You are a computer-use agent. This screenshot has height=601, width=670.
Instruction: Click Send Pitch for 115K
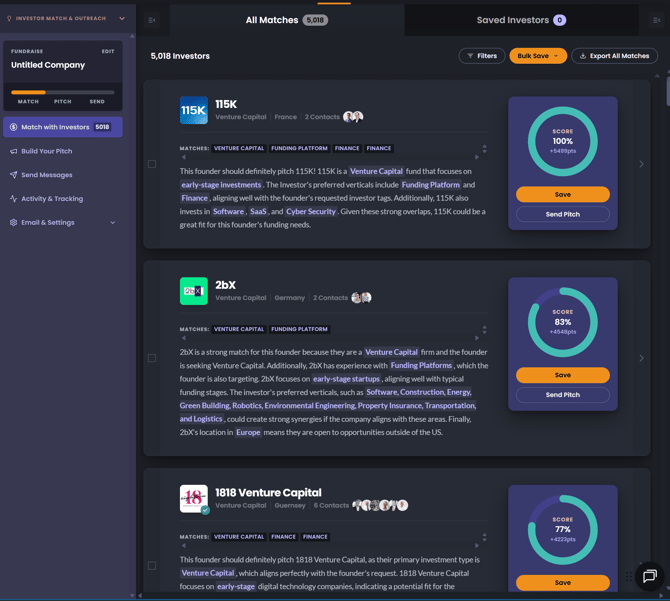(x=563, y=214)
